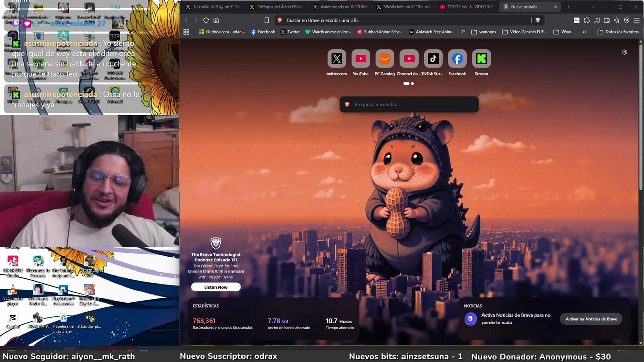
Task: Open the Wow bookmarks folder
Action: point(562,32)
